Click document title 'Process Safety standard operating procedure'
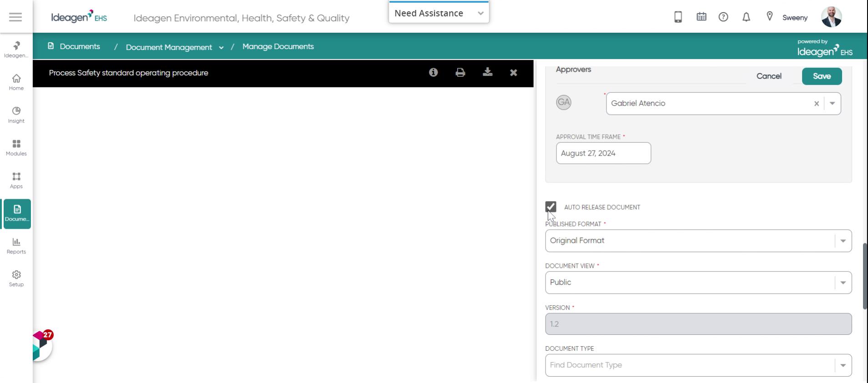868x383 pixels. (x=128, y=73)
